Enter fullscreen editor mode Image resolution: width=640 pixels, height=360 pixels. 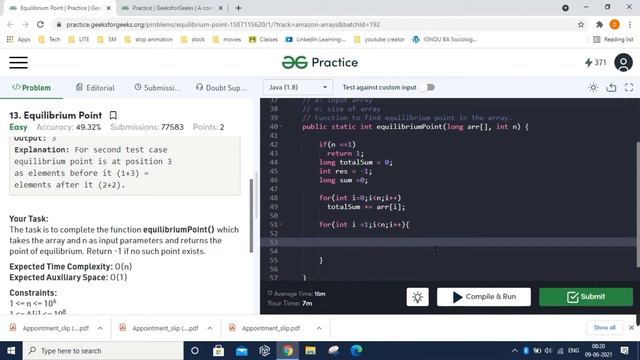[x=629, y=87]
